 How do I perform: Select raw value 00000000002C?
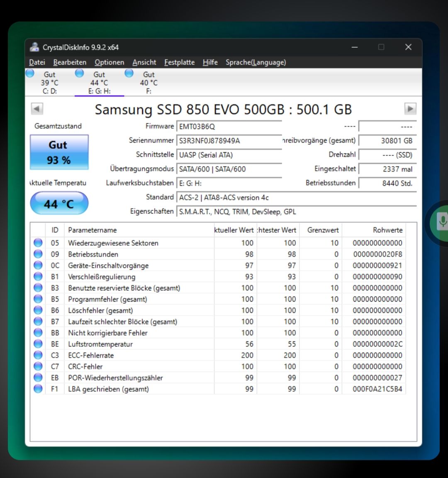click(x=377, y=344)
